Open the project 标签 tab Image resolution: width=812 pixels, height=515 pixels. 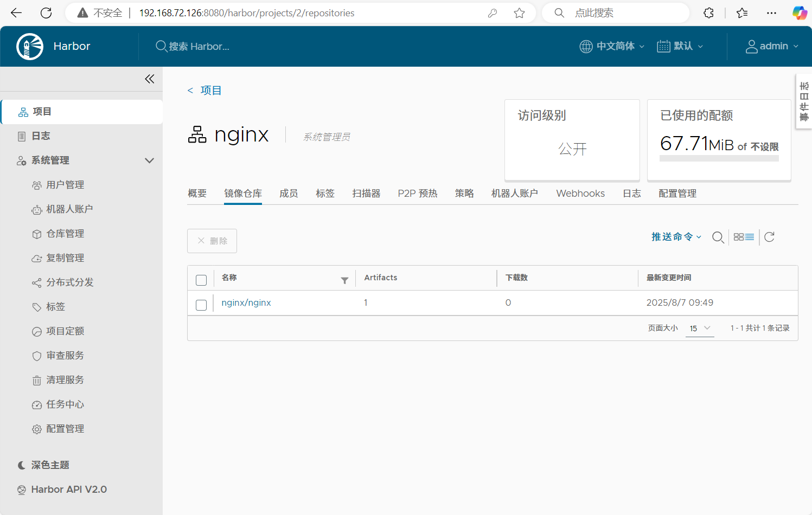pyautogui.click(x=325, y=194)
